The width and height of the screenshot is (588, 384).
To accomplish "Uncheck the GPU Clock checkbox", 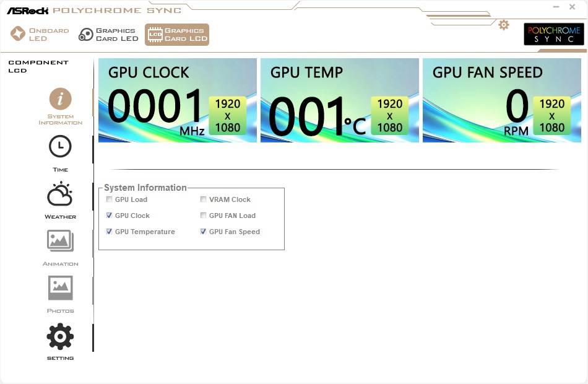I will (109, 216).
